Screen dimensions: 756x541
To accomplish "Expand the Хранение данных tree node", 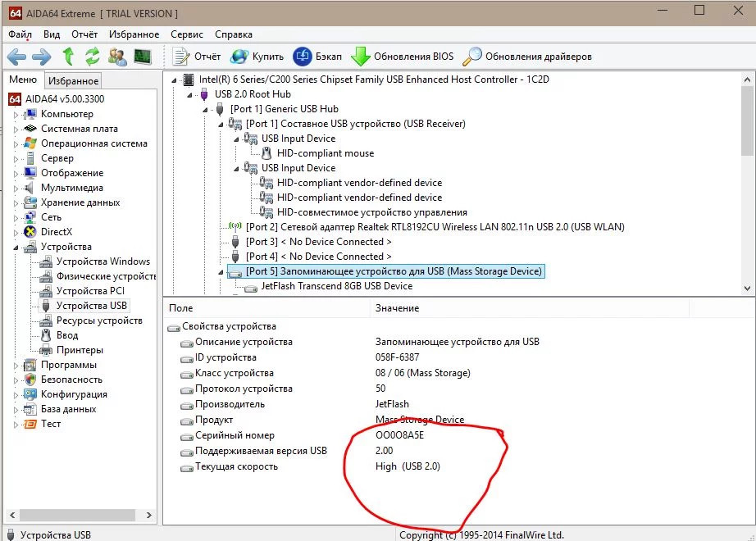I will click(x=16, y=203).
